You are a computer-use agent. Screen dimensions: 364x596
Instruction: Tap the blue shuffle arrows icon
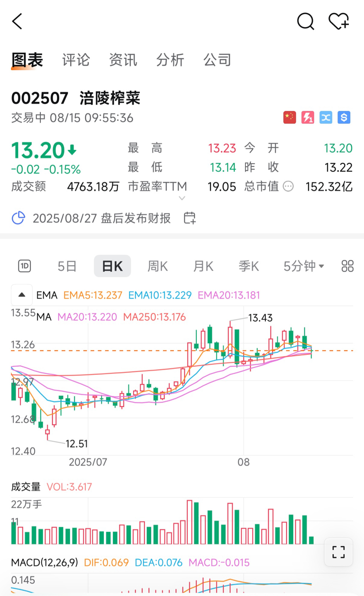[x=326, y=117]
